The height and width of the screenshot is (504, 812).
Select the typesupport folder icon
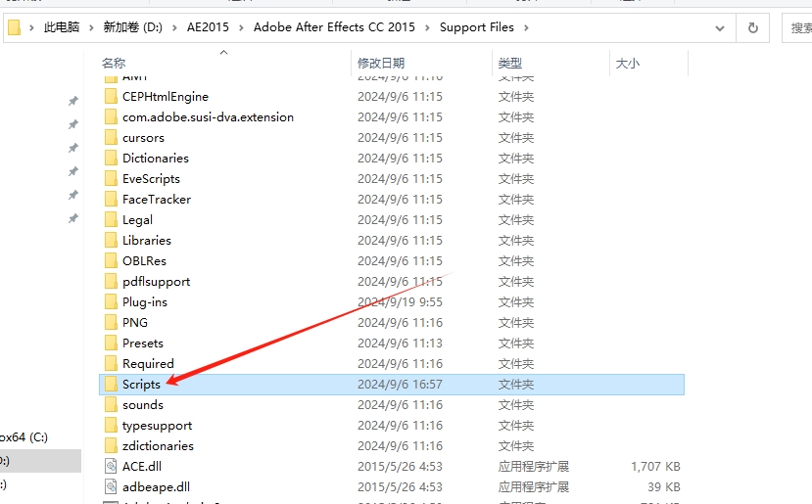point(111,426)
